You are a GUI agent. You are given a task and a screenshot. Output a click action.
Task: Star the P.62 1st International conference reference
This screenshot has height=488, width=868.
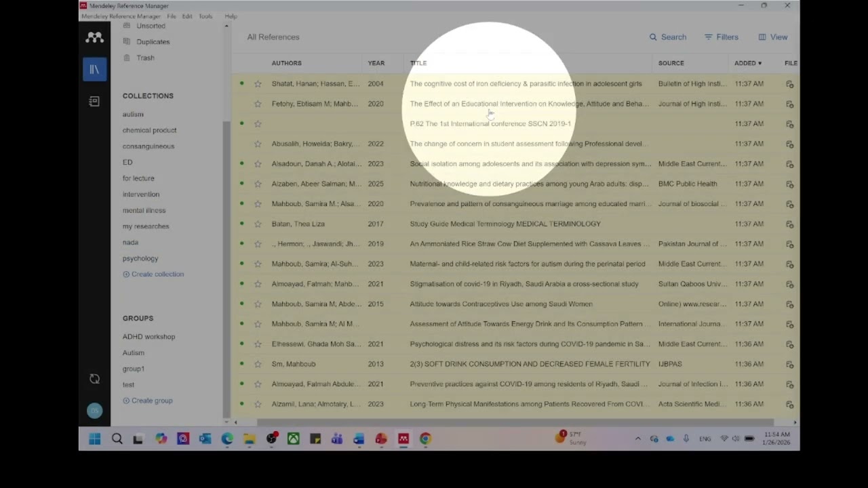[258, 124]
